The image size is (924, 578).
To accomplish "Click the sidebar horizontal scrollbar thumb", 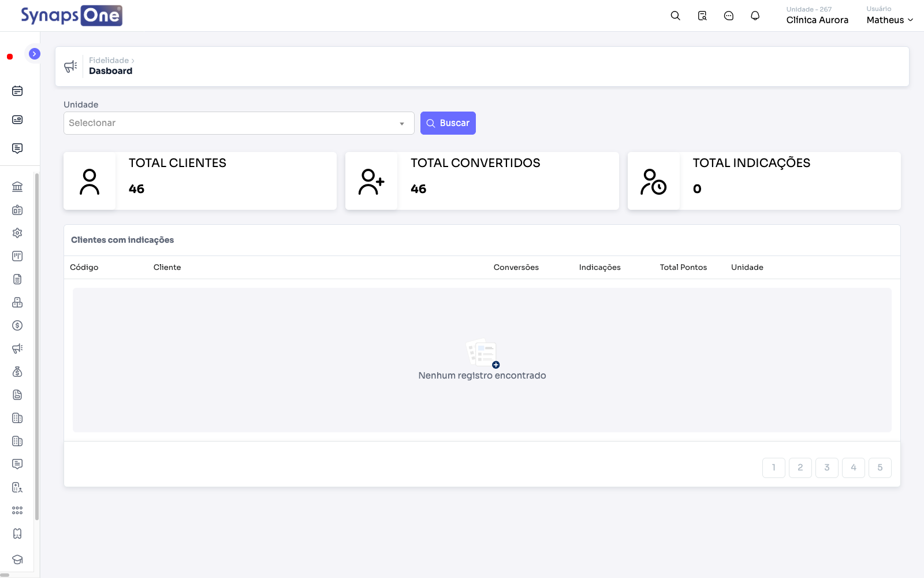I will click(5, 575).
